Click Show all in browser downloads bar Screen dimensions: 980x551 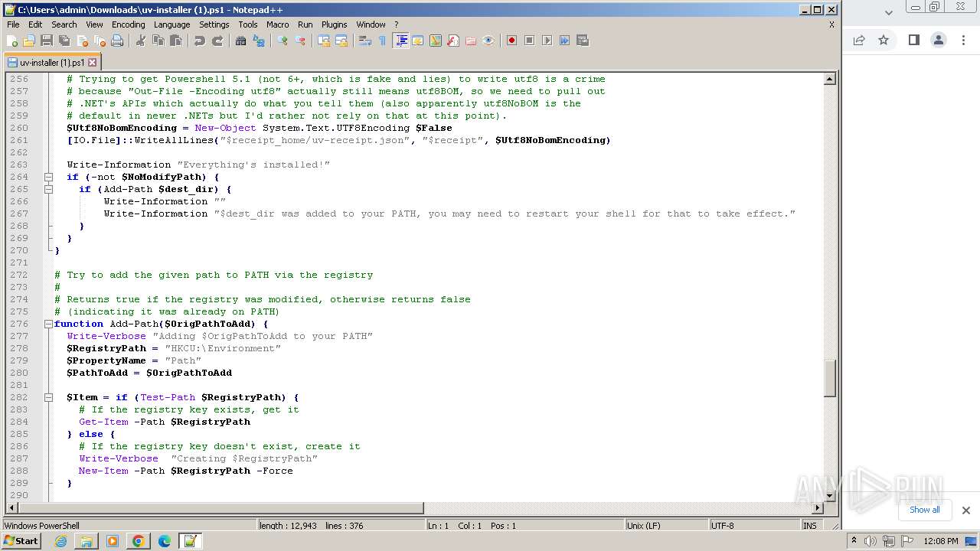pyautogui.click(x=924, y=510)
